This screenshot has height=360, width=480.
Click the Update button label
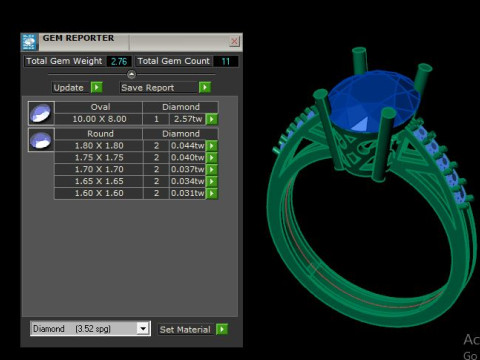[69, 88]
